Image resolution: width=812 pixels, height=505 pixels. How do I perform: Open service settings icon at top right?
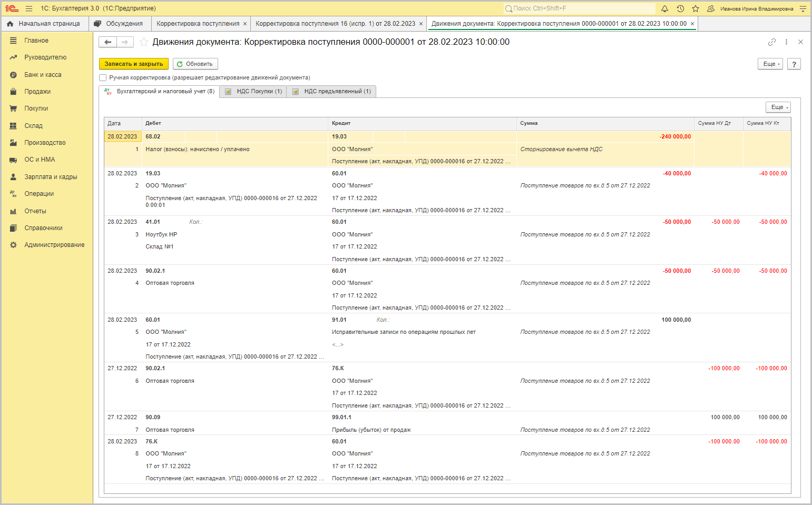(803, 8)
